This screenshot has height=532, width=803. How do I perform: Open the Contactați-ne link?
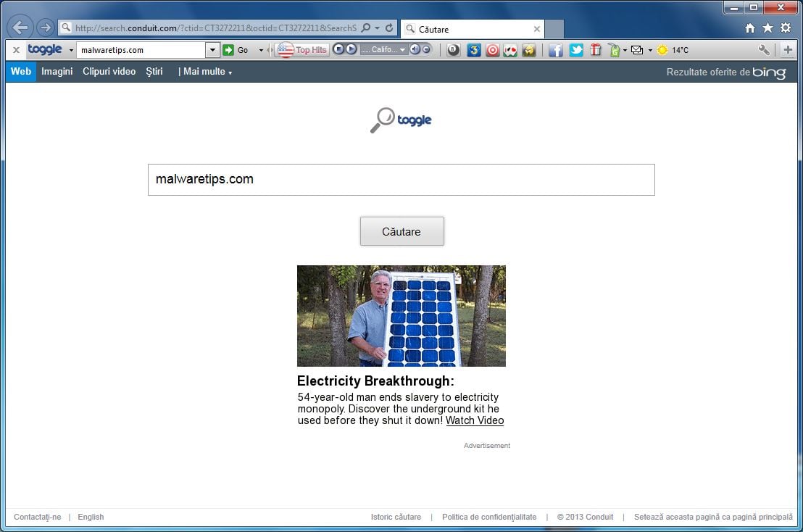pos(38,517)
